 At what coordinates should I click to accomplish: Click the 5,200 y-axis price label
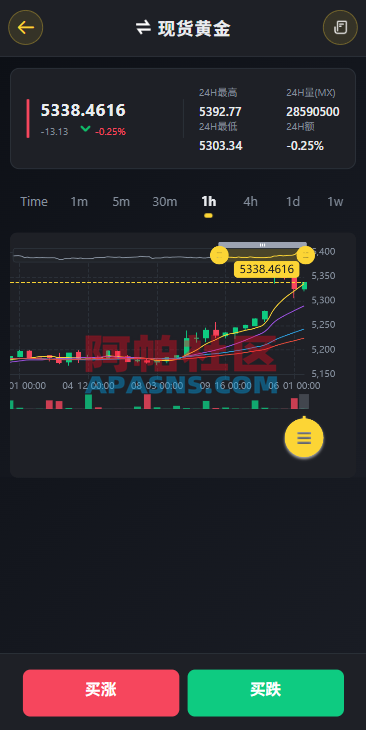[323, 349]
